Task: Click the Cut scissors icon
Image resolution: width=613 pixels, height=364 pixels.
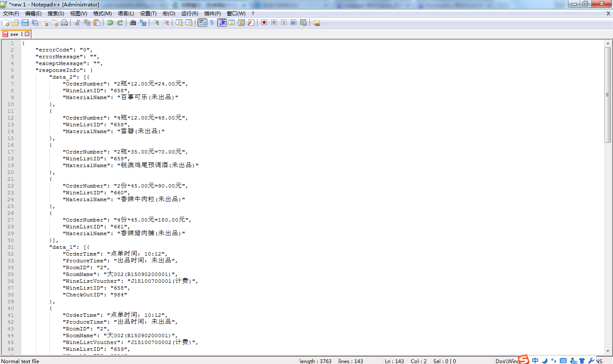Action: pos(77,23)
